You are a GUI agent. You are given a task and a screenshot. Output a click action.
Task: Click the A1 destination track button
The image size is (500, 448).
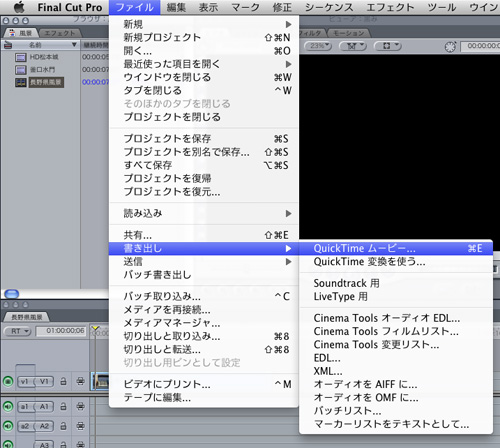tap(44, 407)
